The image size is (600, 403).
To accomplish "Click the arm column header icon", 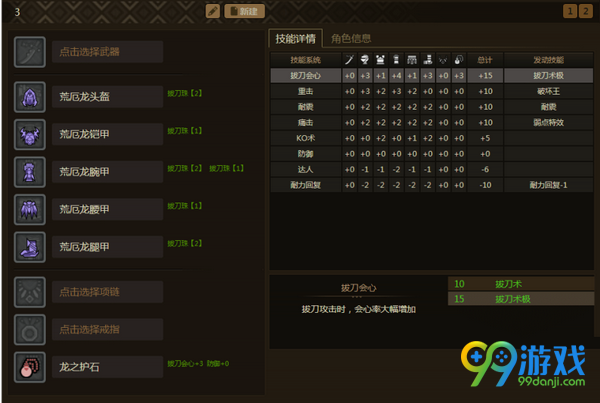I will 396,60.
